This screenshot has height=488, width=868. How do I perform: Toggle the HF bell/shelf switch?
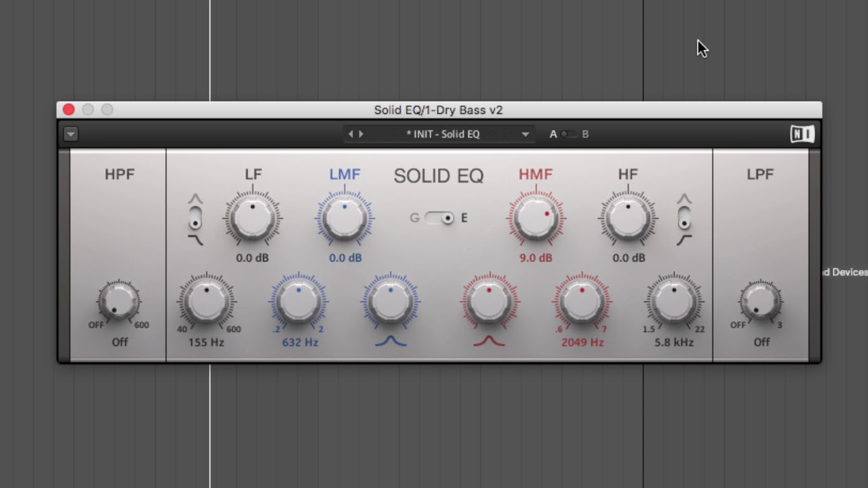click(684, 219)
